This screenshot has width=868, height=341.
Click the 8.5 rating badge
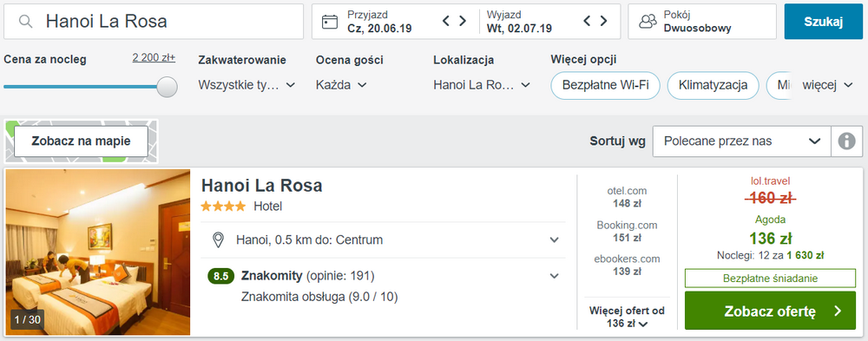pos(220,276)
